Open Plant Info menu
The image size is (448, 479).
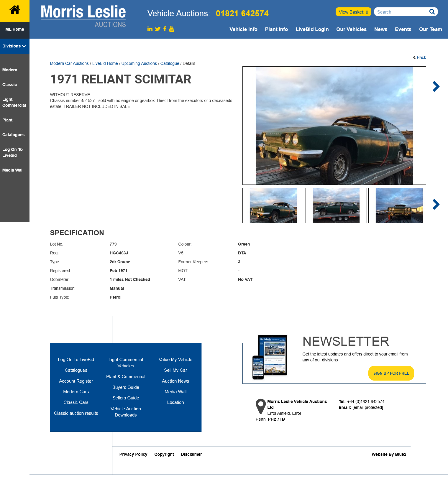pos(276,29)
